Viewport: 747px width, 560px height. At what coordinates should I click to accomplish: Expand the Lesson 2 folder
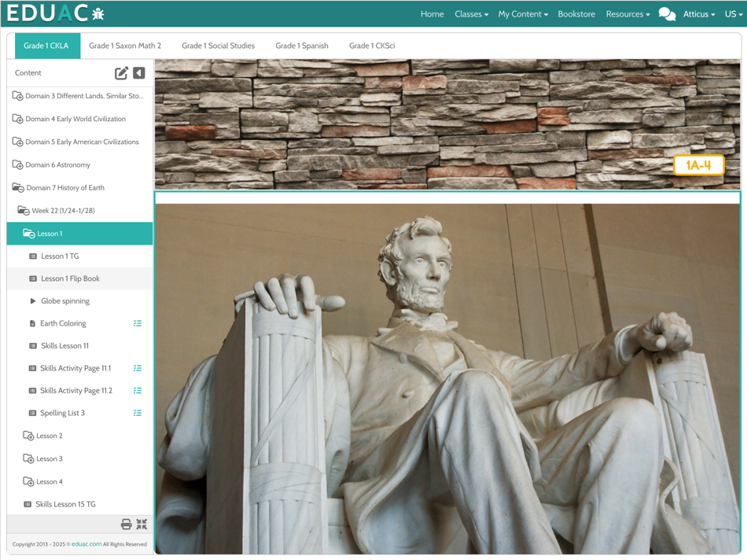tap(43, 436)
